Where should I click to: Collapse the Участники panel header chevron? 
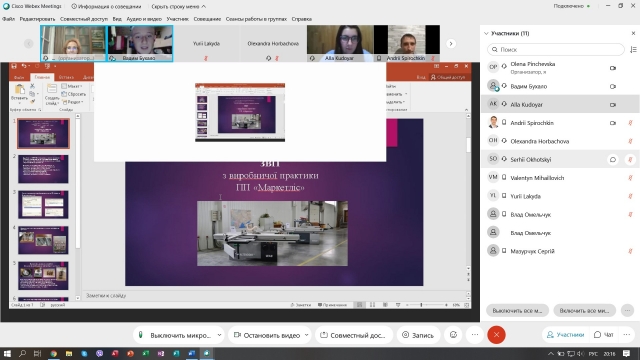pyautogui.click(x=486, y=33)
